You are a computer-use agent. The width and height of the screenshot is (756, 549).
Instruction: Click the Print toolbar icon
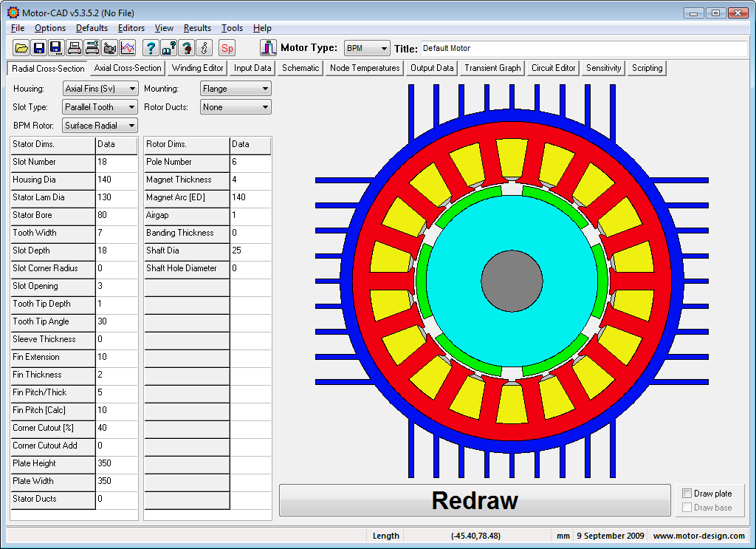coord(74,47)
